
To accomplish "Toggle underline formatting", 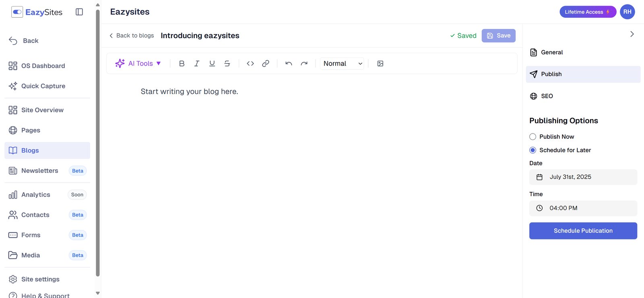I will tap(212, 64).
